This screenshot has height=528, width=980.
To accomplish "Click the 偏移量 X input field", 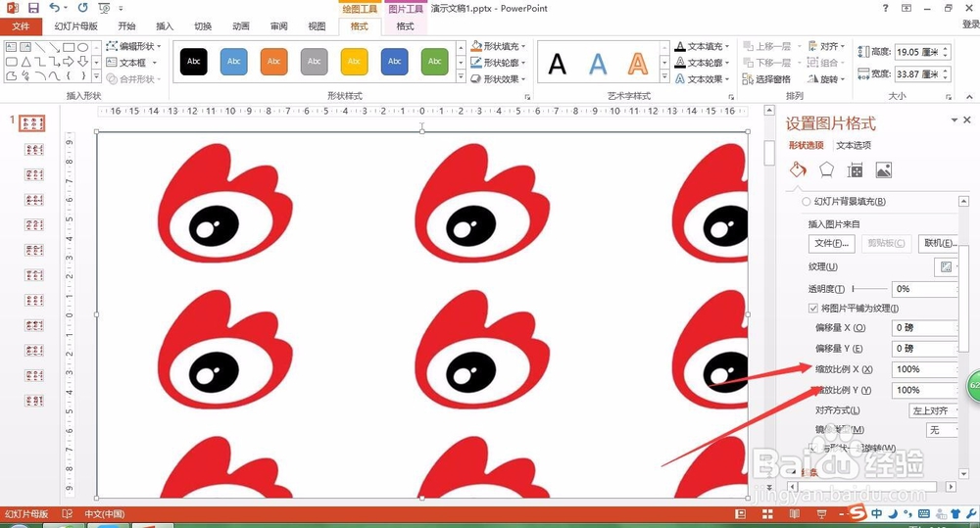I will tap(925, 327).
